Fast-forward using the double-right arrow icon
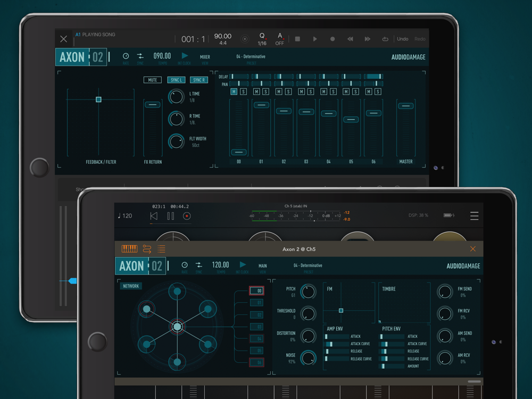Viewport: 532px width, 399px height. (x=368, y=39)
